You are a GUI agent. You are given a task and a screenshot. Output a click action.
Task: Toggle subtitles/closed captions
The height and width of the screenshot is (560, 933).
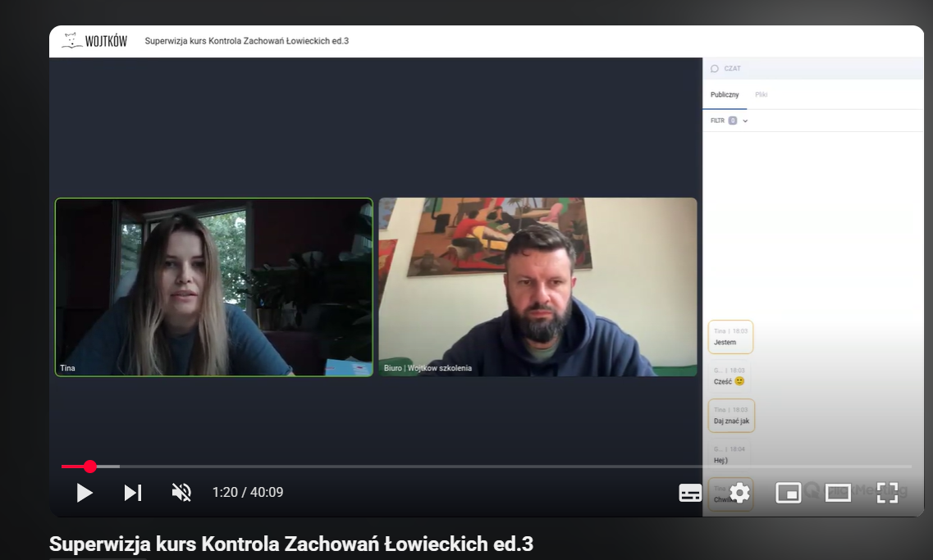pos(690,493)
